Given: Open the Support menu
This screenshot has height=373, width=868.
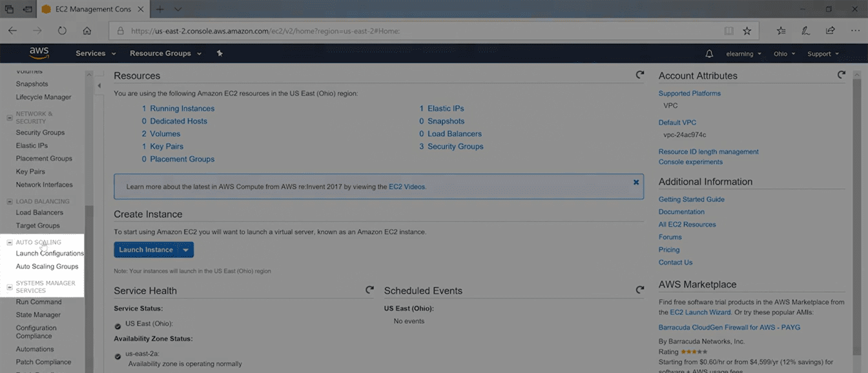Looking at the screenshot, I should click(x=823, y=54).
